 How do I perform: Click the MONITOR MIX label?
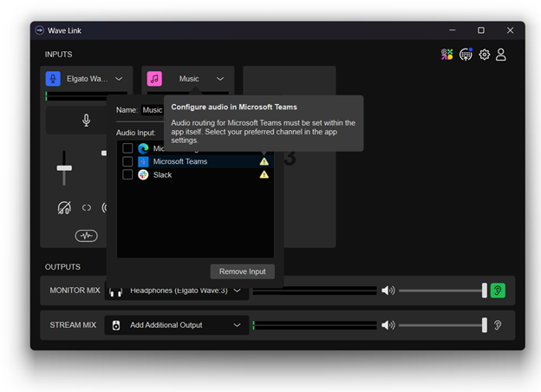75,291
